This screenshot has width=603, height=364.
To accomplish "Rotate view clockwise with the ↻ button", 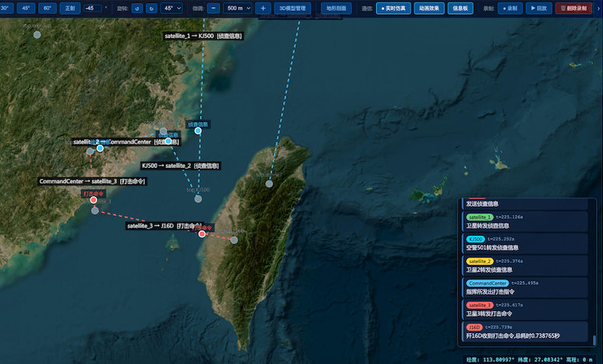I will (151, 8).
